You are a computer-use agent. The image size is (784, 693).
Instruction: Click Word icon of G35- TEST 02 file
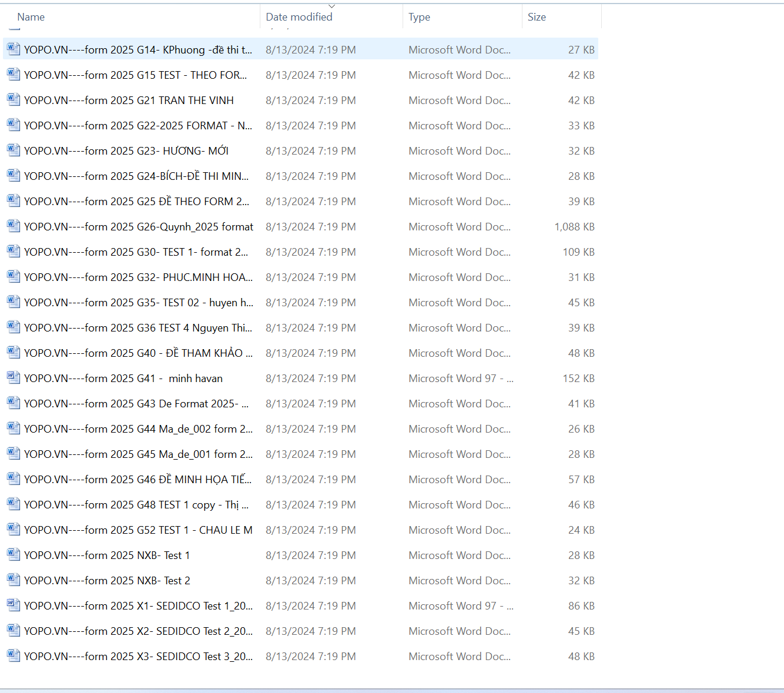(14, 302)
